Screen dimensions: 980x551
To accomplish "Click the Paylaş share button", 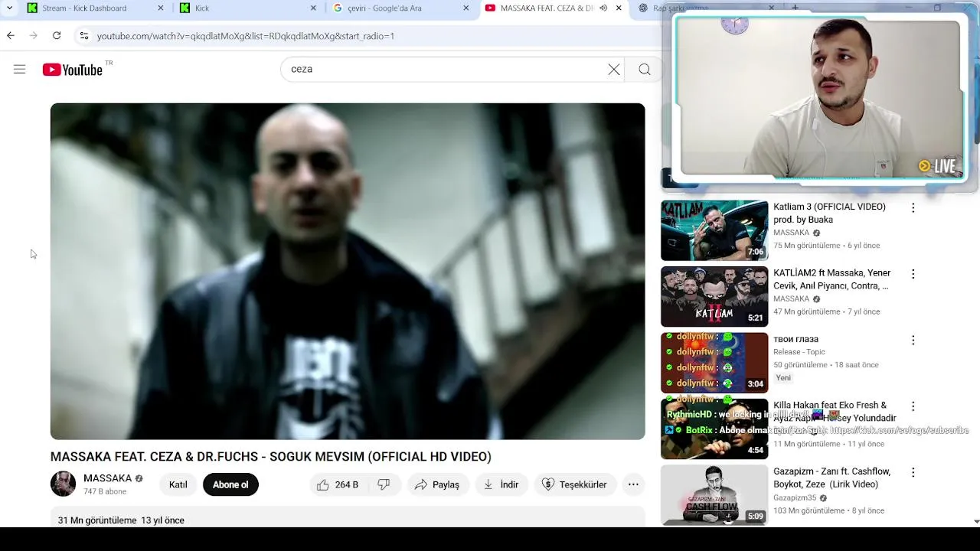I will click(437, 484).
